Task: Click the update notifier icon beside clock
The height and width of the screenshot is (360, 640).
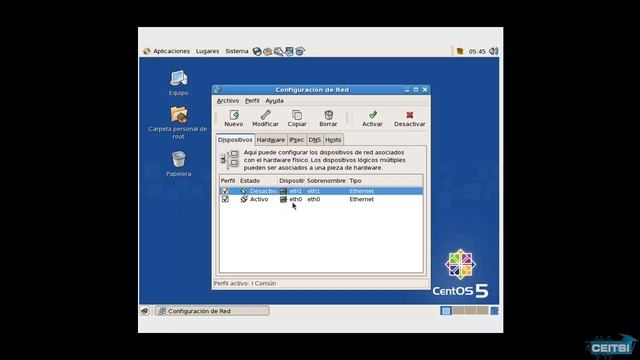Action: tap(460, 51)
